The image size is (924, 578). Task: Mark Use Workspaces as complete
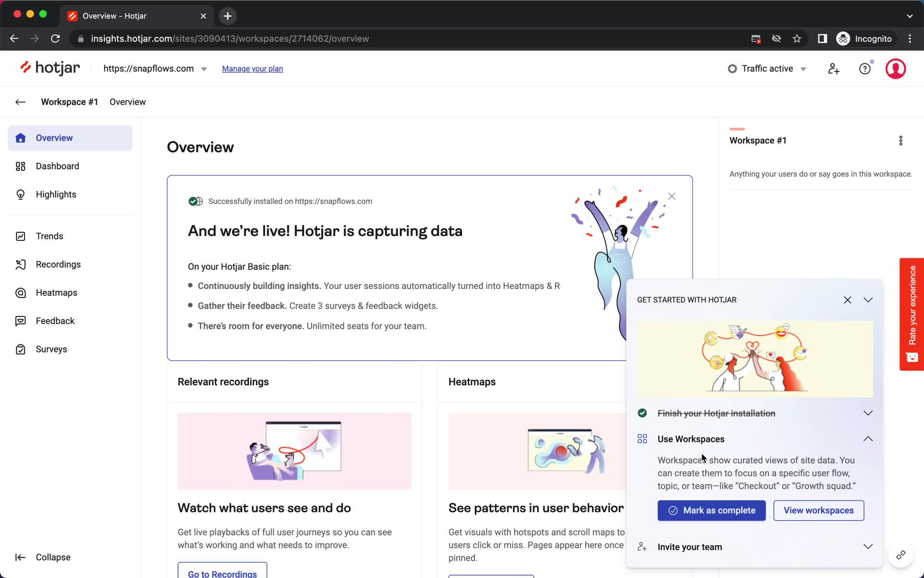(x=711, y=510)
